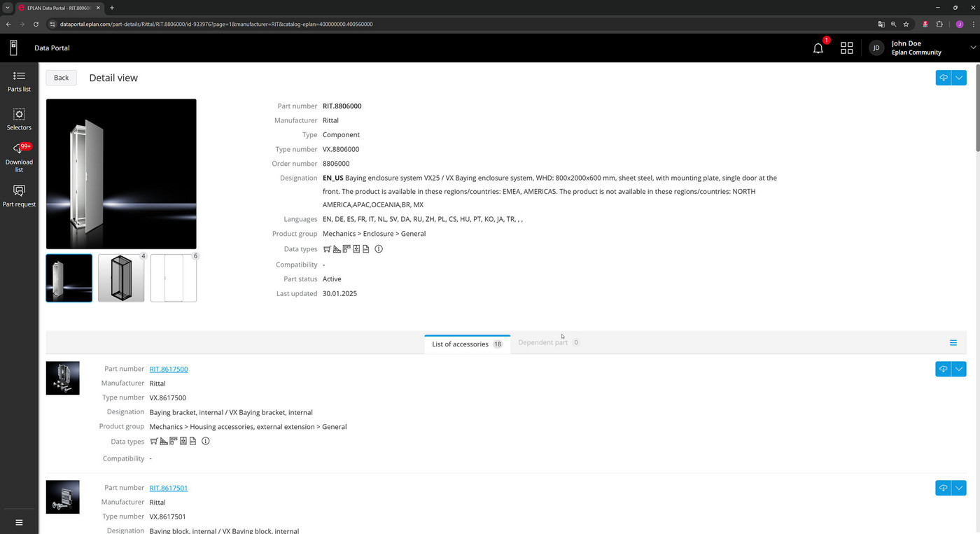Click the download cloud button for RIT.8617500
The height and width of the screenshot is (534, 980).
click(x=943, y=369)
